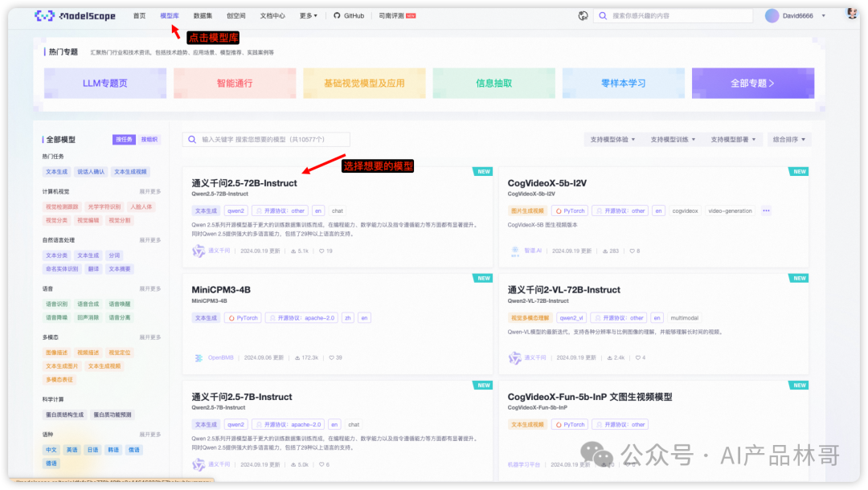The width and height of the screenshot is (868, 490).
Task: Click the heart icon on Qwen2.5-72B card
Action: point(321,251)
